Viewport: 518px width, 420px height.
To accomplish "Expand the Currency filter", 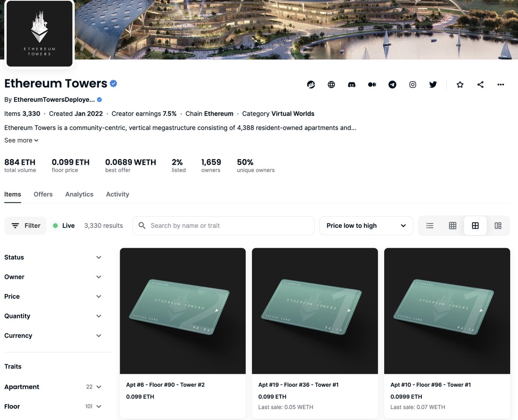I will [x=54, y=335].
